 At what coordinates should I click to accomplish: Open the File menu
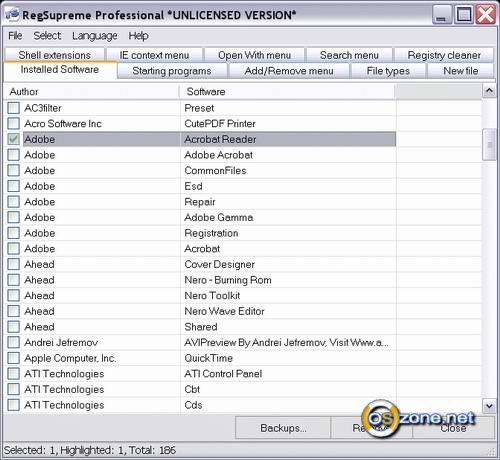pos(15,36)
